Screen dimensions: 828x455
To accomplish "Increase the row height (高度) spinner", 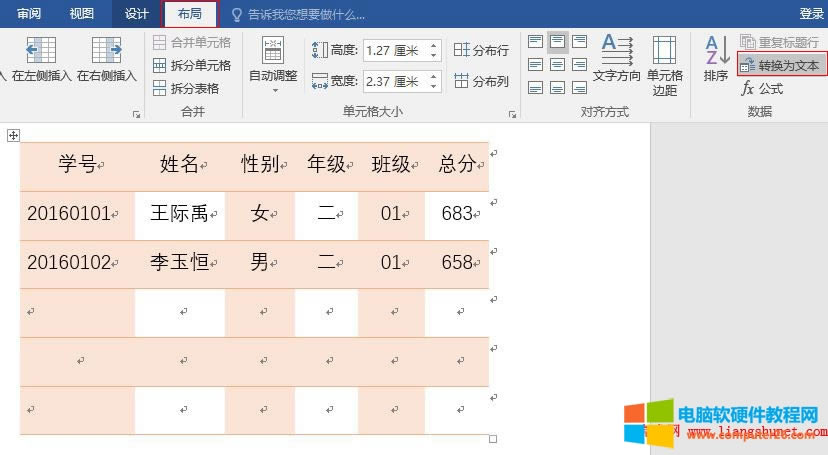I will pos(434,45).
